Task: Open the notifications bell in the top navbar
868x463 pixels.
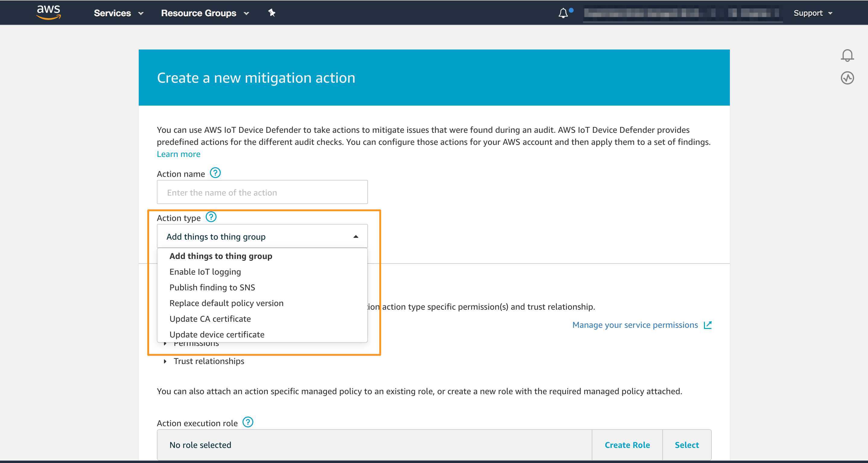Action: (x=563, y=13)
